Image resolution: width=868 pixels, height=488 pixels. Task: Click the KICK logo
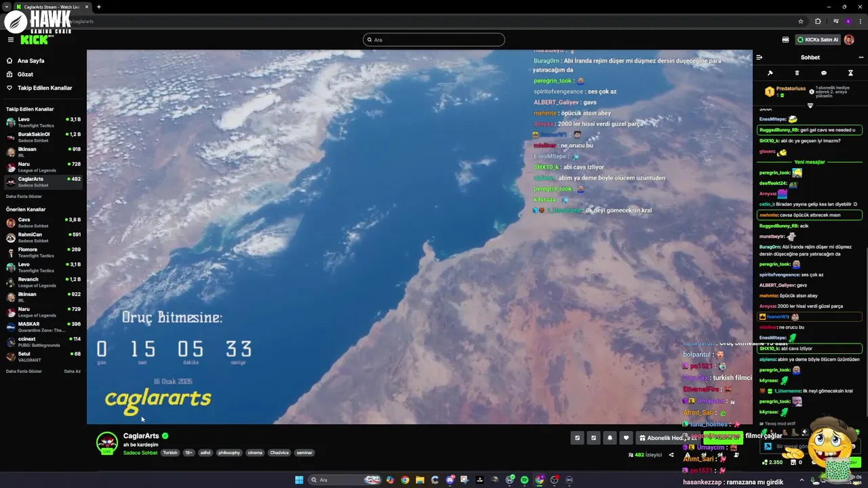pyautogui.click(x=35, y=40)
